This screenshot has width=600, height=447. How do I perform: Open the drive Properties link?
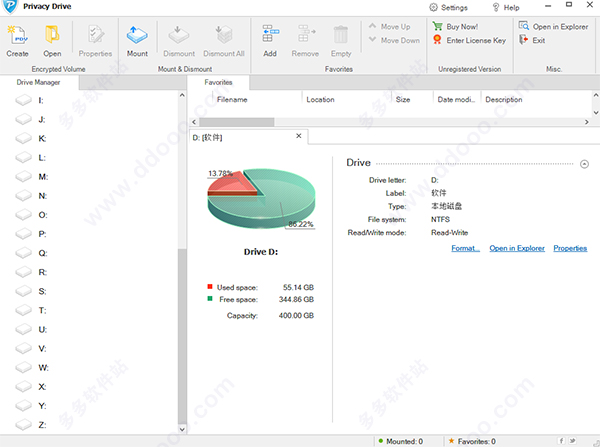click(x=570, y=248)
